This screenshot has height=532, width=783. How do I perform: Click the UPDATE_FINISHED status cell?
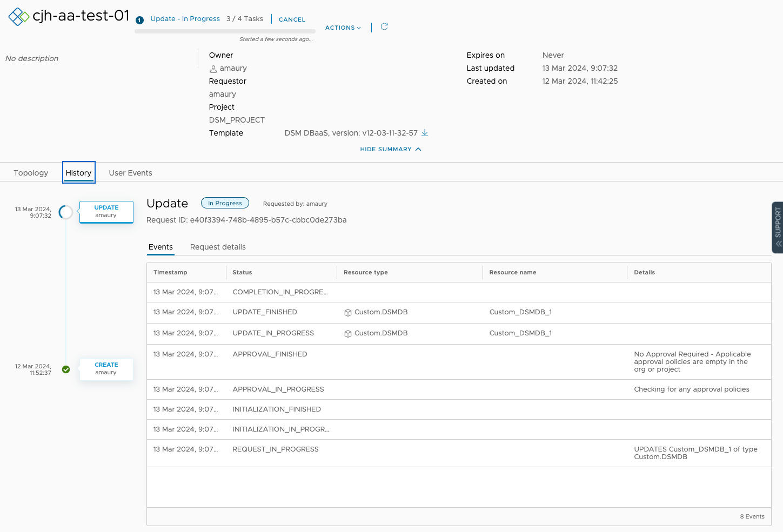click(x=265, y=312)
